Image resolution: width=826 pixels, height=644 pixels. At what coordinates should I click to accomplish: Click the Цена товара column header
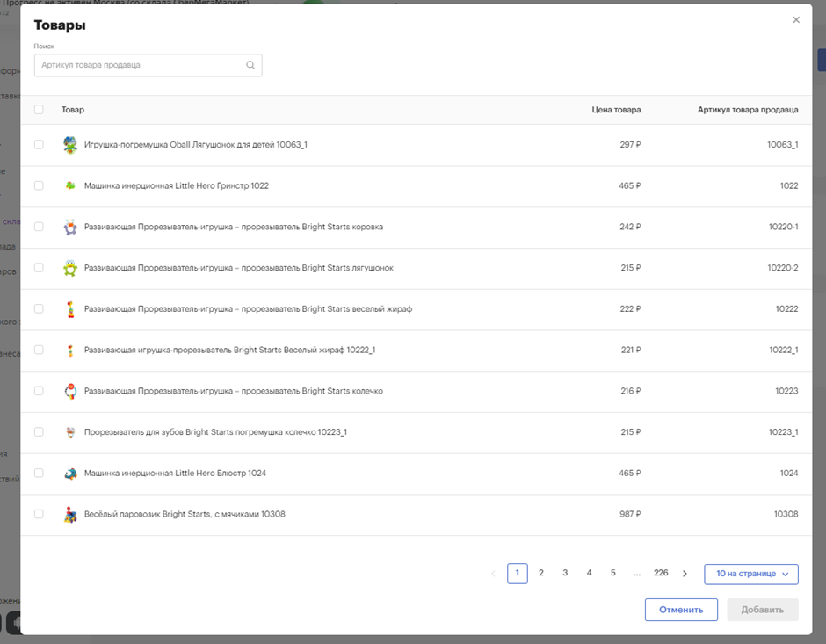point(616,110)
